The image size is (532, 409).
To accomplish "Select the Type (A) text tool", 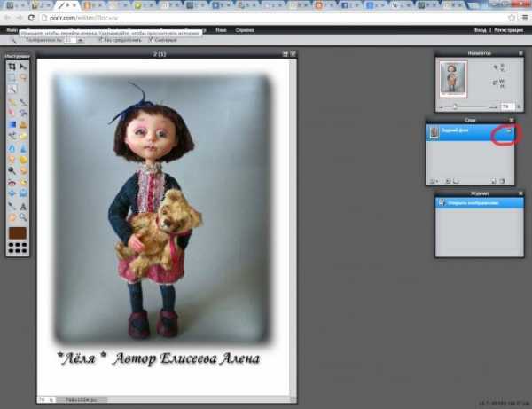I will point(23,205).
